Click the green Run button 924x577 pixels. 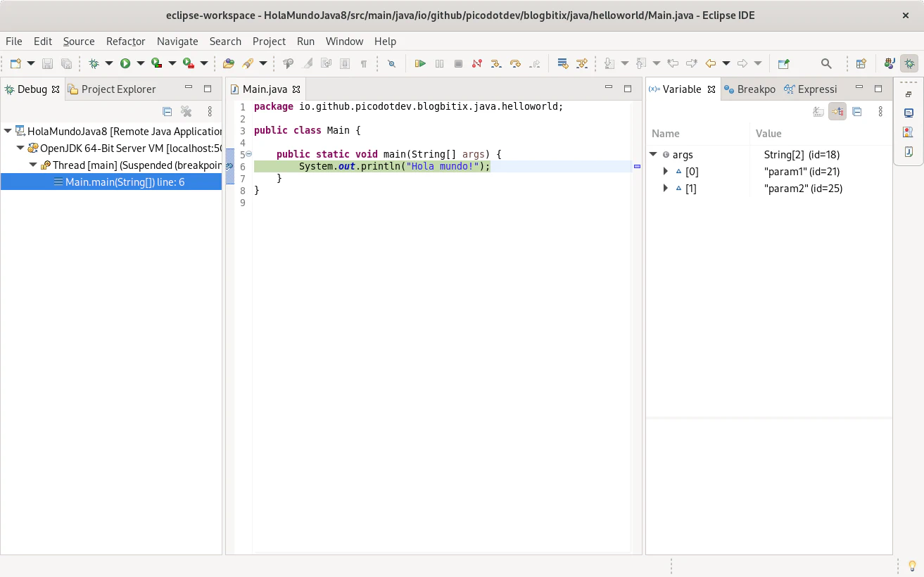tap(125, 63)
